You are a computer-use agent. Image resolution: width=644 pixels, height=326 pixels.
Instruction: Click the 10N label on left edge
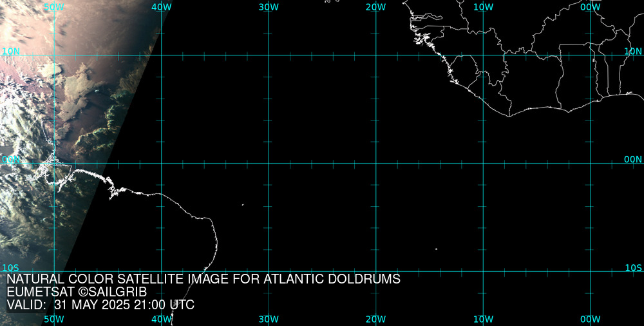(x=11, y=52)
